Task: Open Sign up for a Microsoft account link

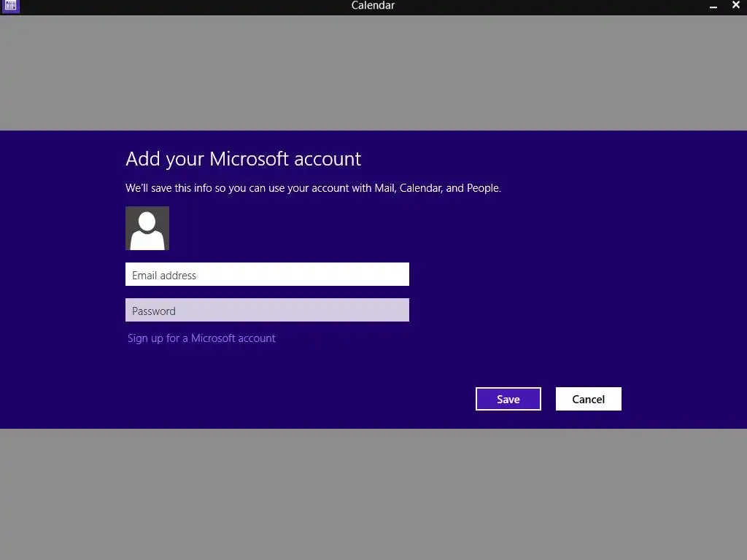Action: (201, 338)
